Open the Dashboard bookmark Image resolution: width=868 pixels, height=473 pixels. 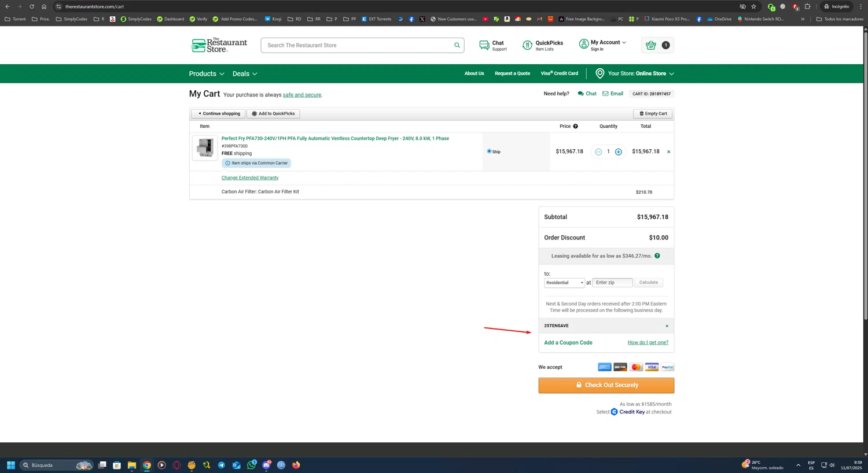tap(170, 19)
